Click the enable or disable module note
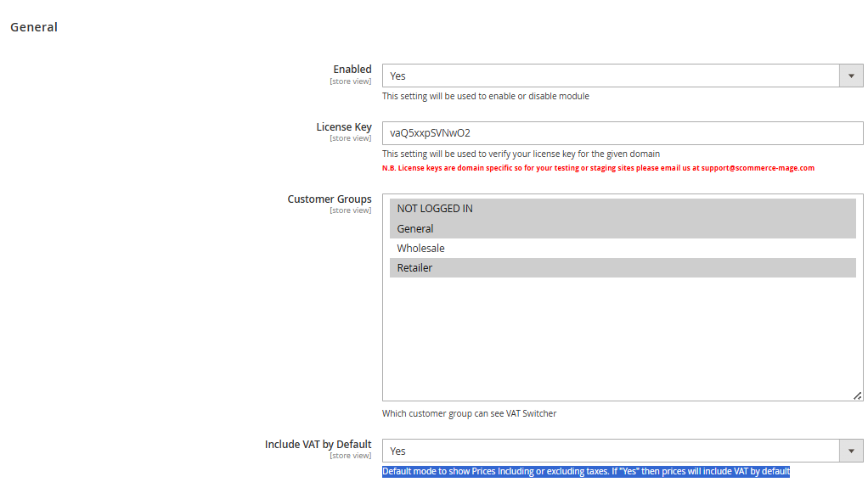The image size is (868, 499). pos(485,97)
